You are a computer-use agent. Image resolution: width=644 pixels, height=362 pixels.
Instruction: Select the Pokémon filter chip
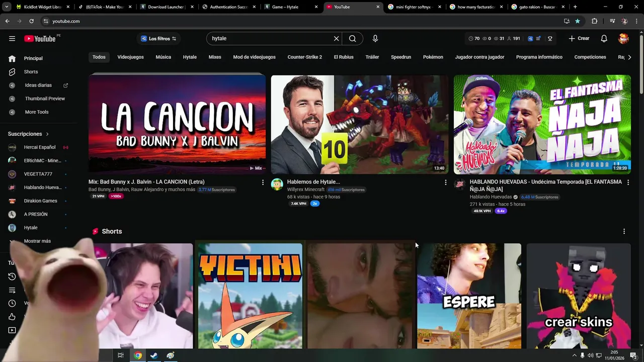433,57
